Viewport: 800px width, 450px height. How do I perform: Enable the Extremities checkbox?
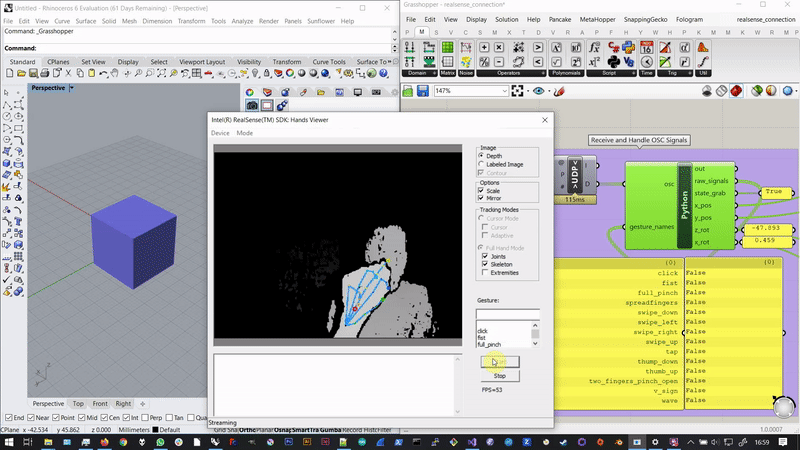tap(483, 273)
